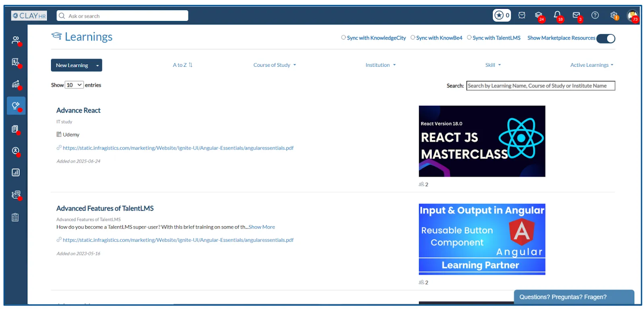Sort learnings A to Z
Screen dimensions: 644x309
click(182, 65)
